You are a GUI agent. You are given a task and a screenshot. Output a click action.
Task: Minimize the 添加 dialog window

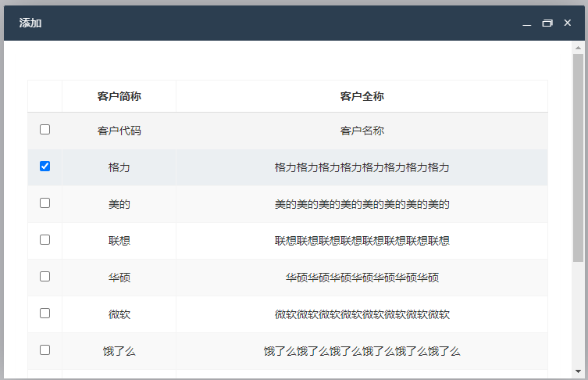coord(527,23)
